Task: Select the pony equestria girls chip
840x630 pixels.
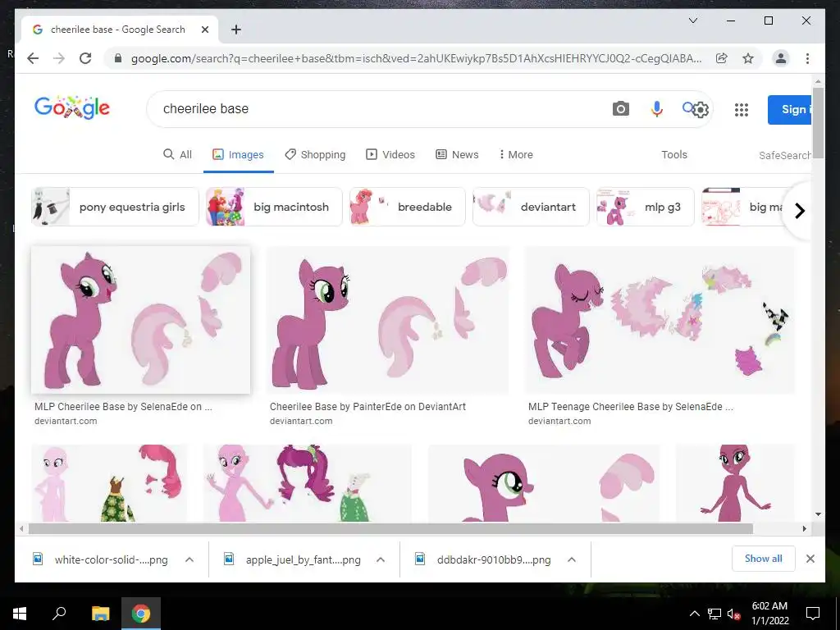Action: pyautogui.click(x=115, y=207)
